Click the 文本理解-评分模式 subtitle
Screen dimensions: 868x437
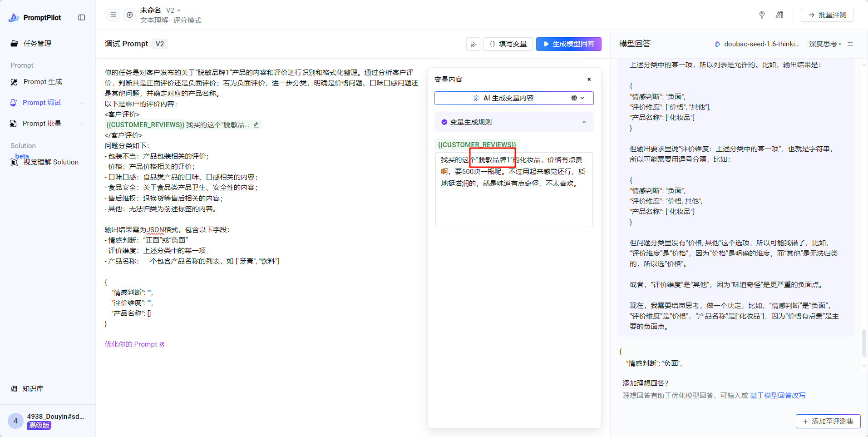[171, 20]
